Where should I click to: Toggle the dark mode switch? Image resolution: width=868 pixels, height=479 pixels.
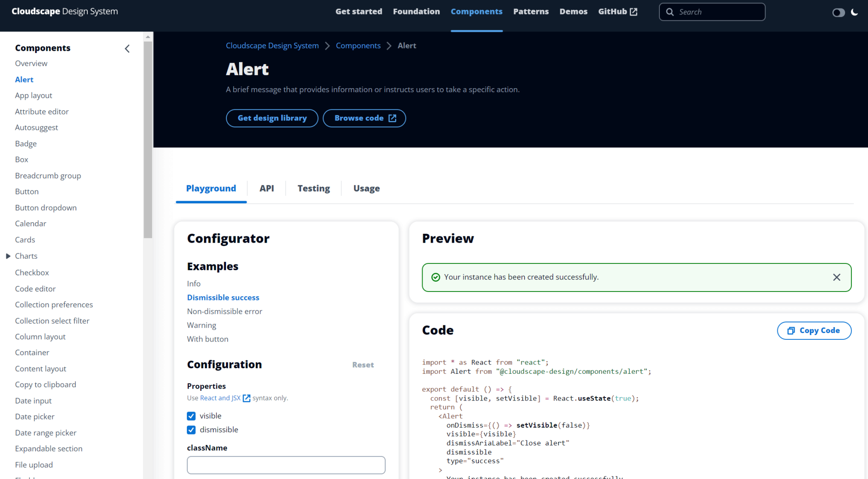(x=838, y=12)
